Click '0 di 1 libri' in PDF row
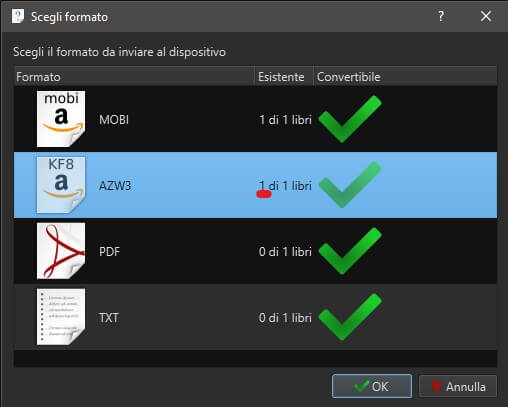This screenshot has width=508, height=407. 285,251
